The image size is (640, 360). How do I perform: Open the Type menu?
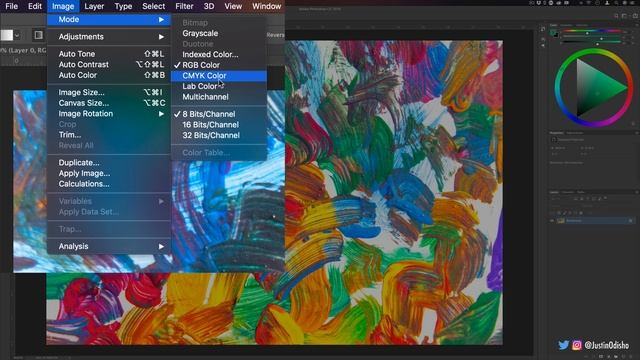(x=123, y=6)
